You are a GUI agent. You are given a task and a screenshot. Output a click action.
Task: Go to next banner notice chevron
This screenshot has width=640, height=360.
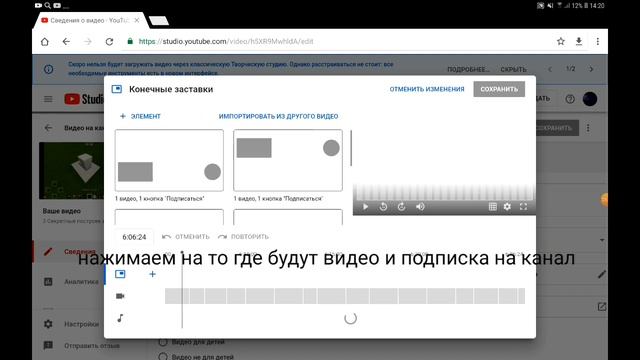[x=591, y=69]
